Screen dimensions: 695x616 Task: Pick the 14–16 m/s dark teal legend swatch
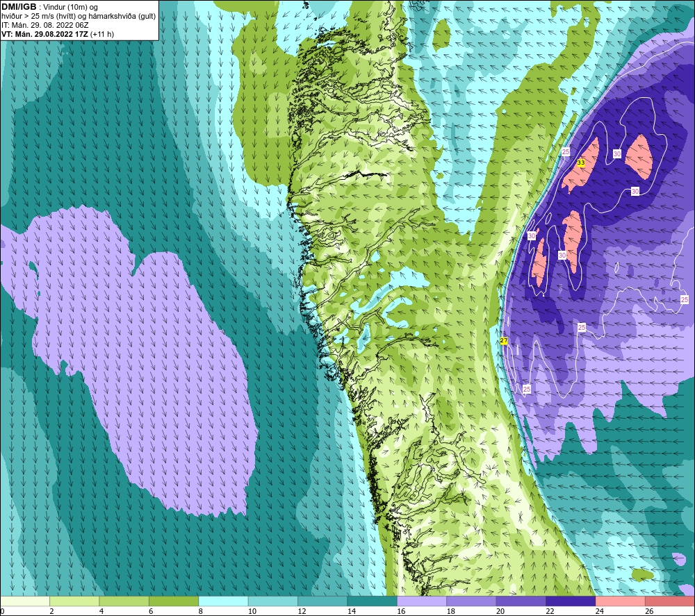click(373, 601)
